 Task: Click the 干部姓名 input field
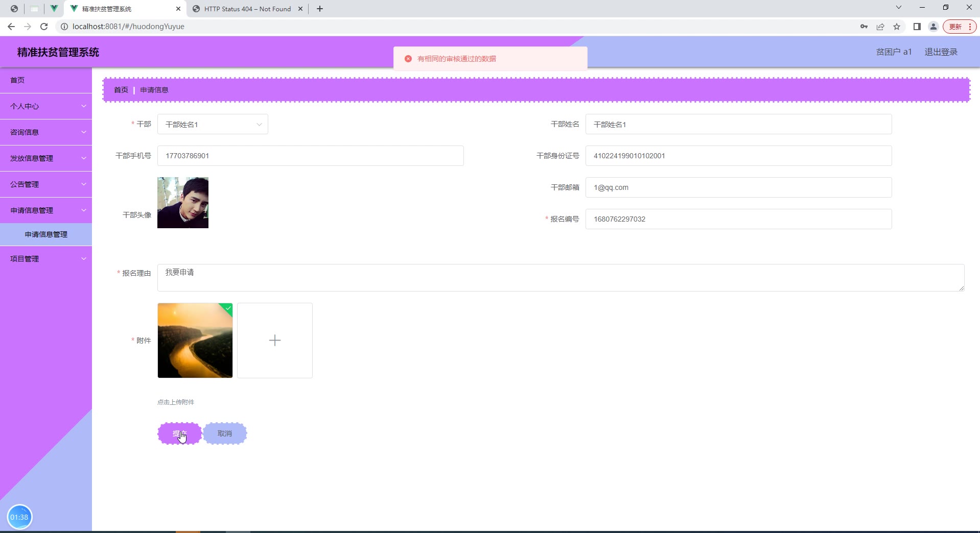(738, 124)
